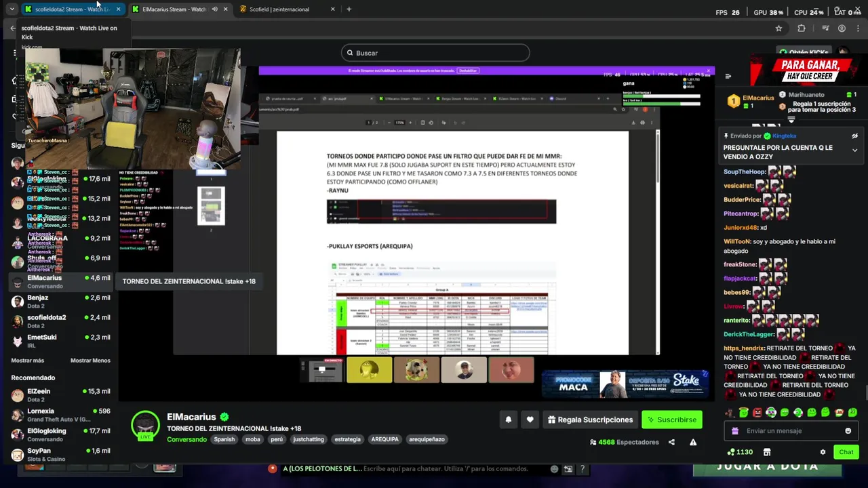Expand the pinned message chevron
The width and height of the screenshot is (868, 488).
click(x=854, y=150)
